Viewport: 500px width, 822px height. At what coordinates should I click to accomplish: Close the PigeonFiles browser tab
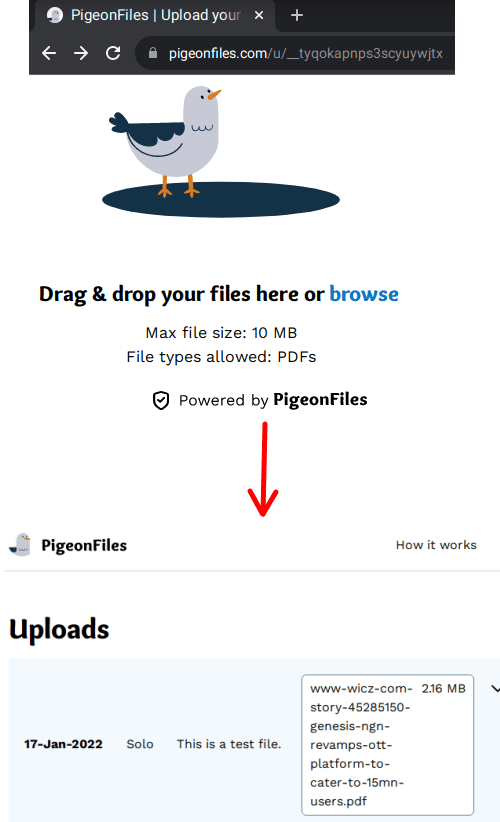coord(259,15)
